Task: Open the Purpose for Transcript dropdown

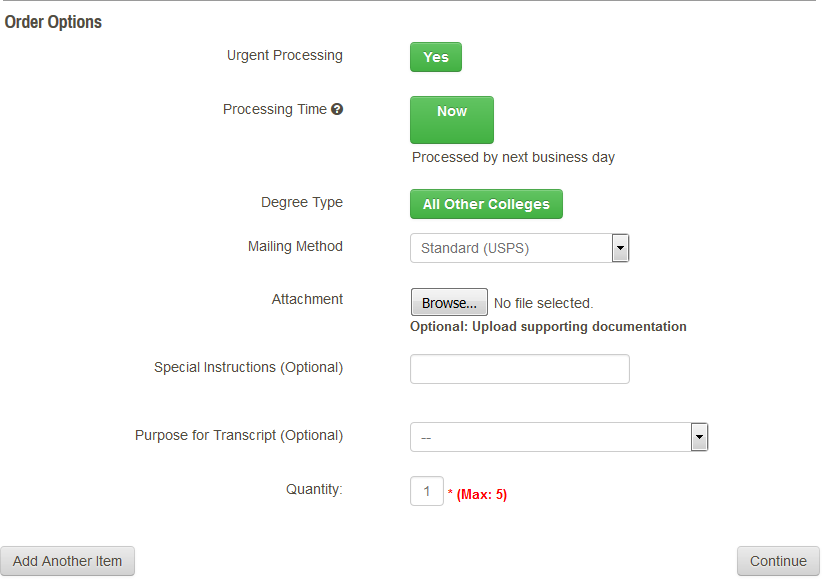Action: point(550,437)
